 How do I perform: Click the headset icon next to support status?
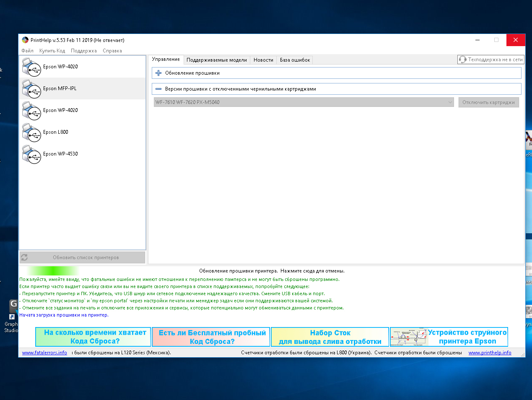(x=462, y=60)
